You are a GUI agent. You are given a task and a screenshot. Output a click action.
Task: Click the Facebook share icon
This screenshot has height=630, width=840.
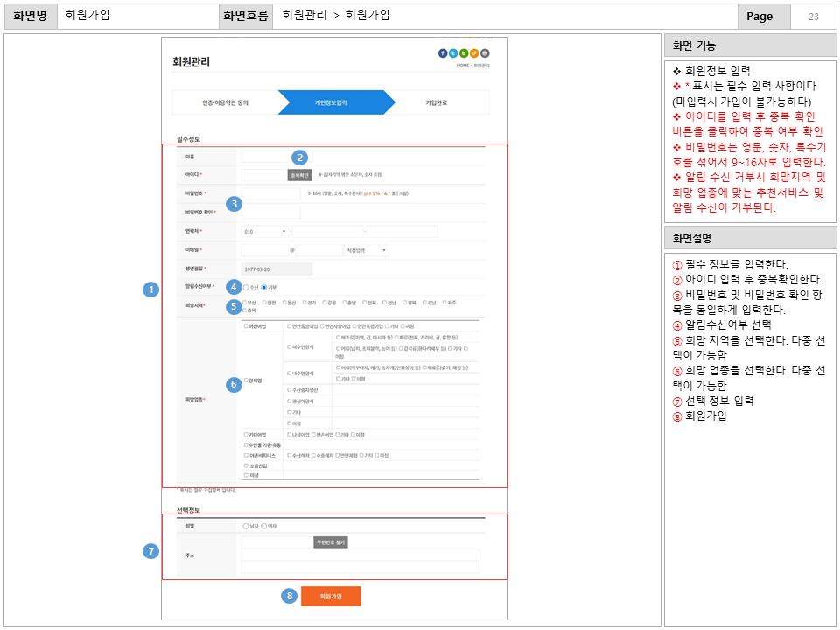click(x=443, y=52)
